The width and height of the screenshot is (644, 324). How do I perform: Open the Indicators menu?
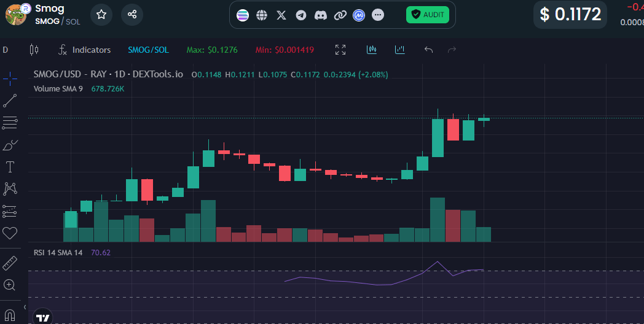85,50
